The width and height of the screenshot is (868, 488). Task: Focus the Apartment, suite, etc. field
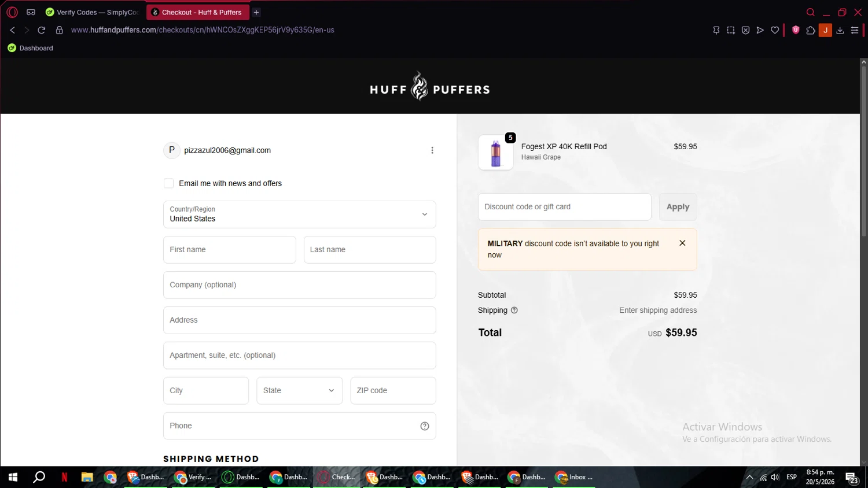300,356
